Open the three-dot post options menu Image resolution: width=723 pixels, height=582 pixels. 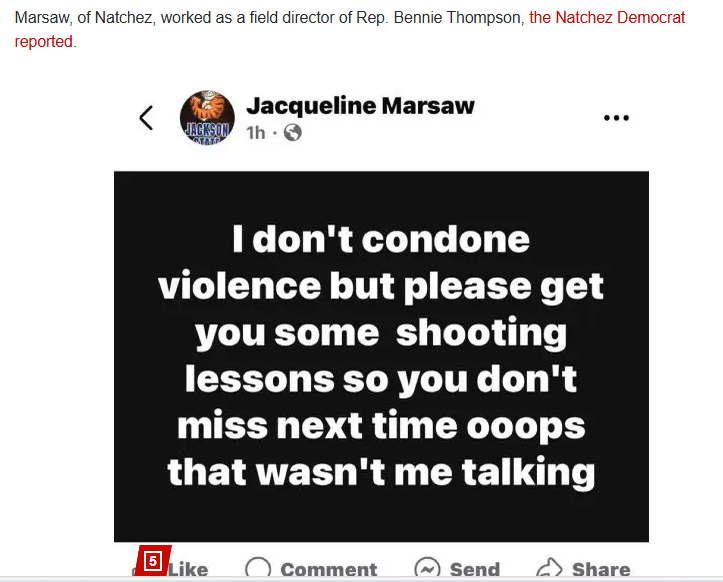616,118
